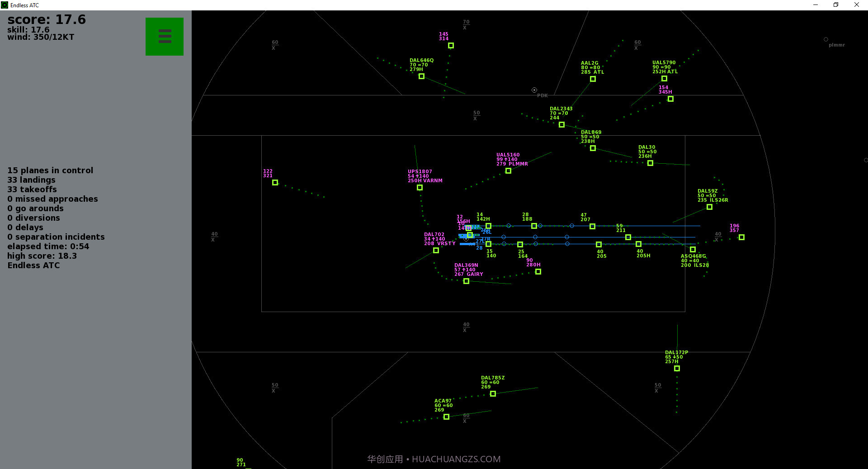Pick the UPS1807 departure aircraft

[x=420, y=188]
